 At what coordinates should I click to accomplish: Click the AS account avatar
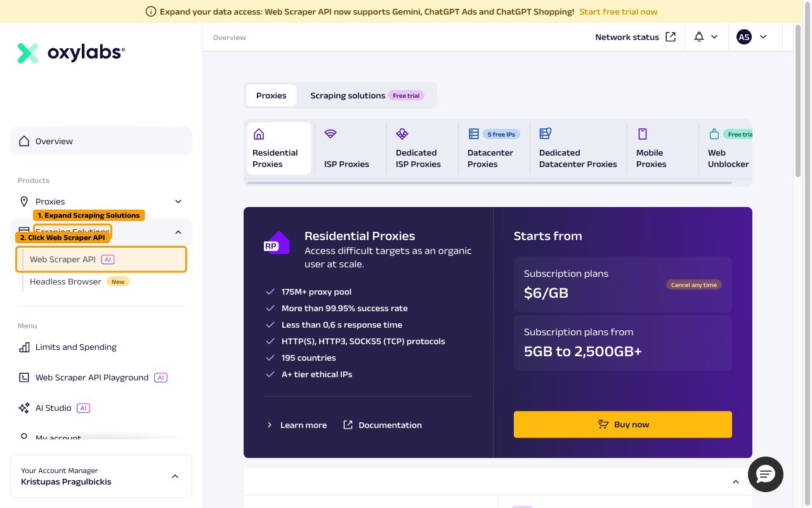click(744, 37)
